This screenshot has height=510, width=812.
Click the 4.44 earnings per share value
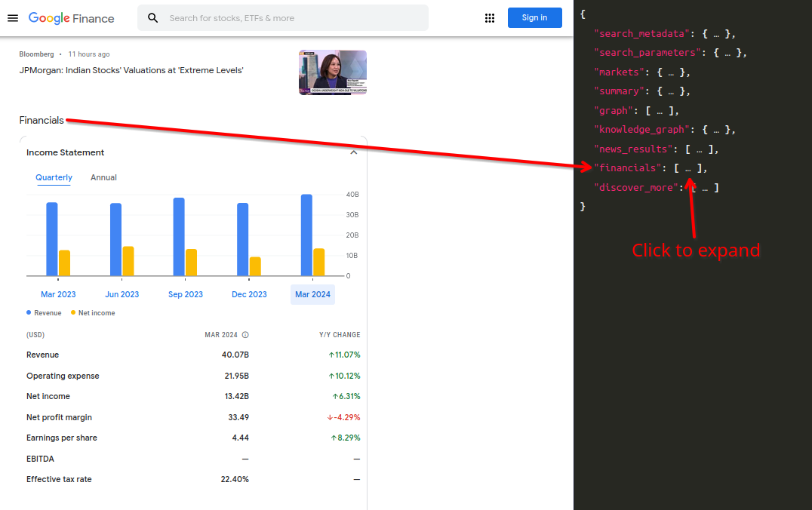pos(240,438)
